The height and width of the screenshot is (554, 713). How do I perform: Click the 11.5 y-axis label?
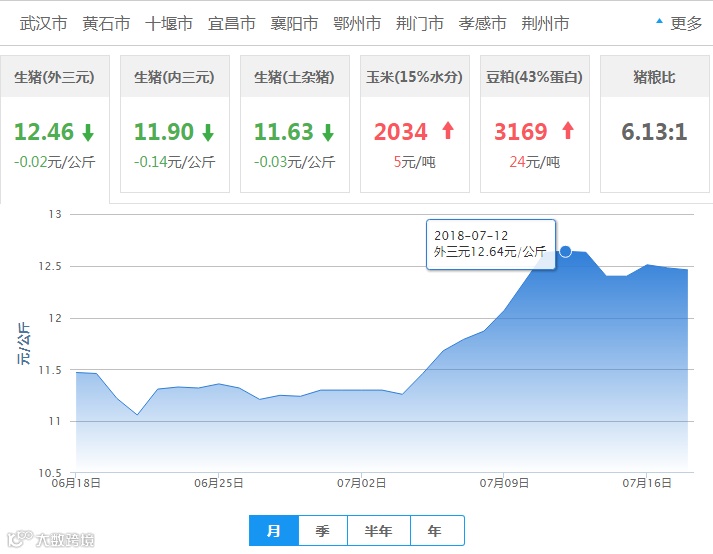click(50, 370)
